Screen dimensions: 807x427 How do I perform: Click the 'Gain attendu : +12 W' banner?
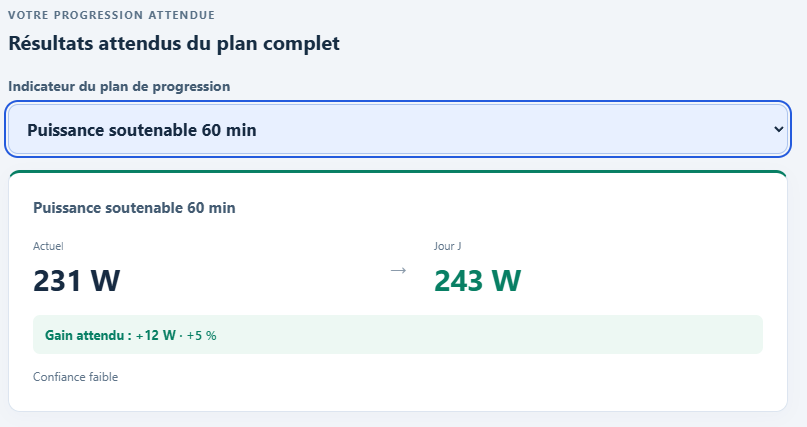coord(398,335)
